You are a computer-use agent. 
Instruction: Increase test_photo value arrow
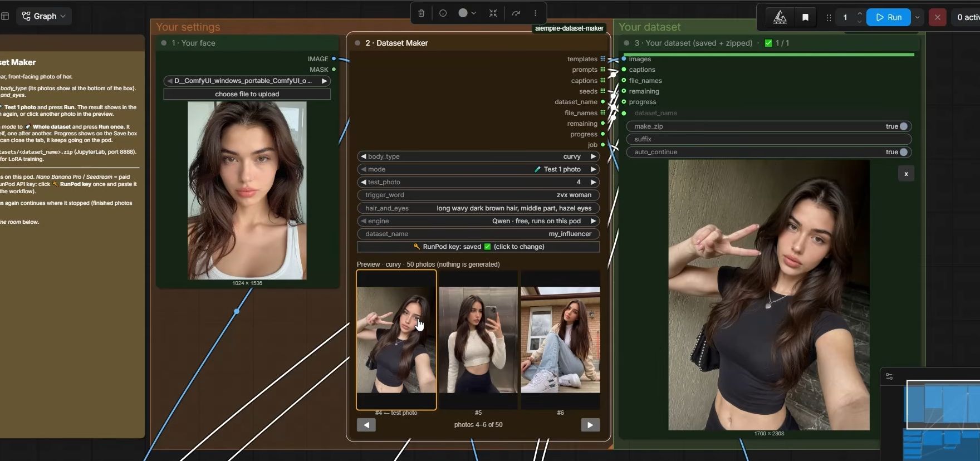tap(594, 182)
